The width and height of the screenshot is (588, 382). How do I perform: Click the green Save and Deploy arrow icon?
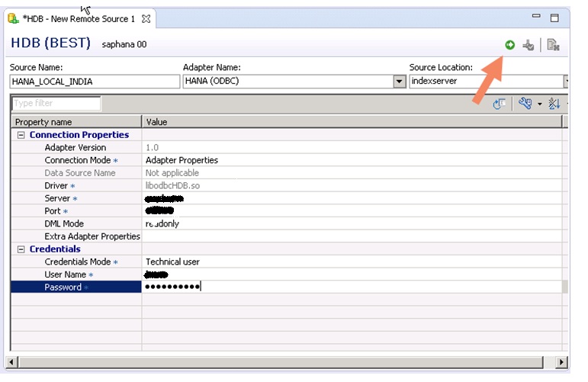pyautogui.click(x=509, y=45)
